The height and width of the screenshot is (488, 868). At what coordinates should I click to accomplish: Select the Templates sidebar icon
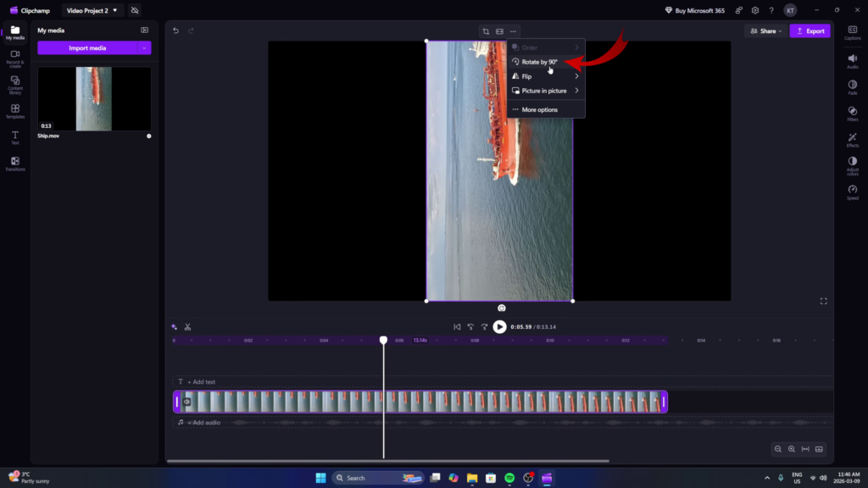click(x=13, y=109)
